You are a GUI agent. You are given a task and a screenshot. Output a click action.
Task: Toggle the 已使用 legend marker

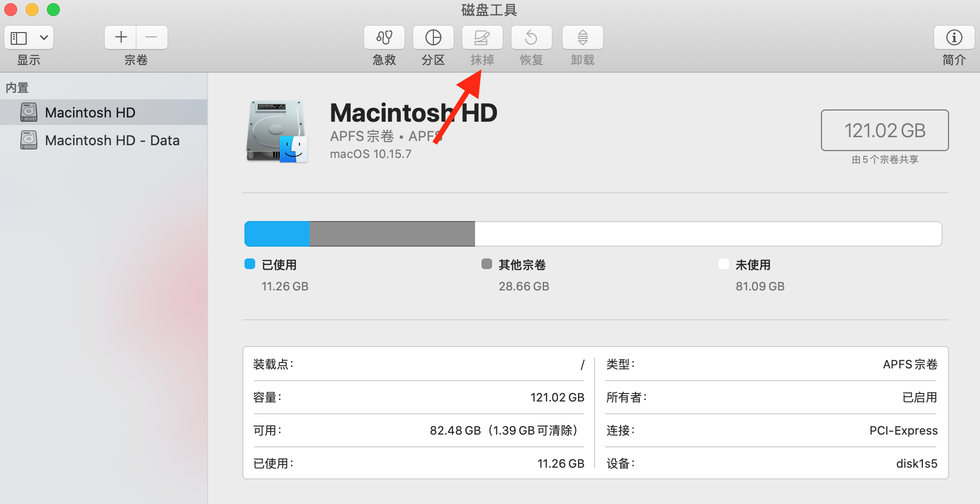click(249, 264)
